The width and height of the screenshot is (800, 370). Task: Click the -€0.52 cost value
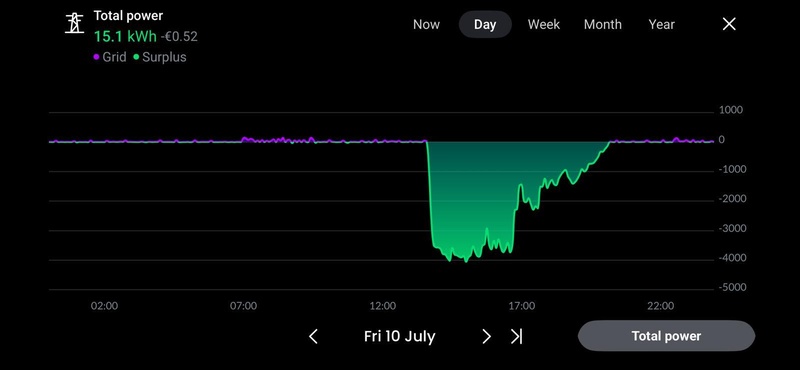[179, 37]
